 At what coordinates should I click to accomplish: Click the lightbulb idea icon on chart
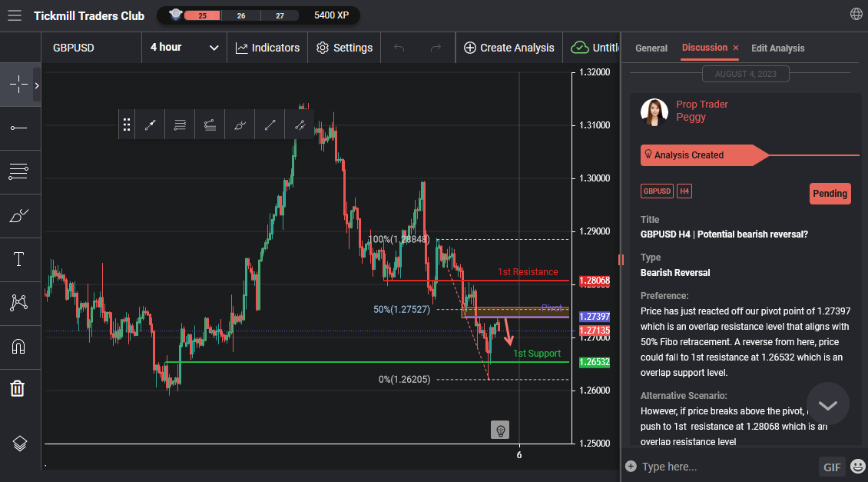(x=500, y=430)
